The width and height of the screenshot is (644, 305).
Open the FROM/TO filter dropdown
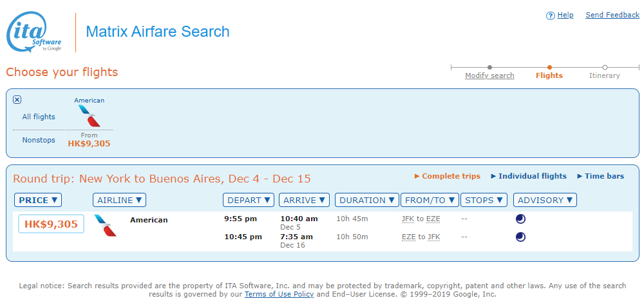click(430, 200)
